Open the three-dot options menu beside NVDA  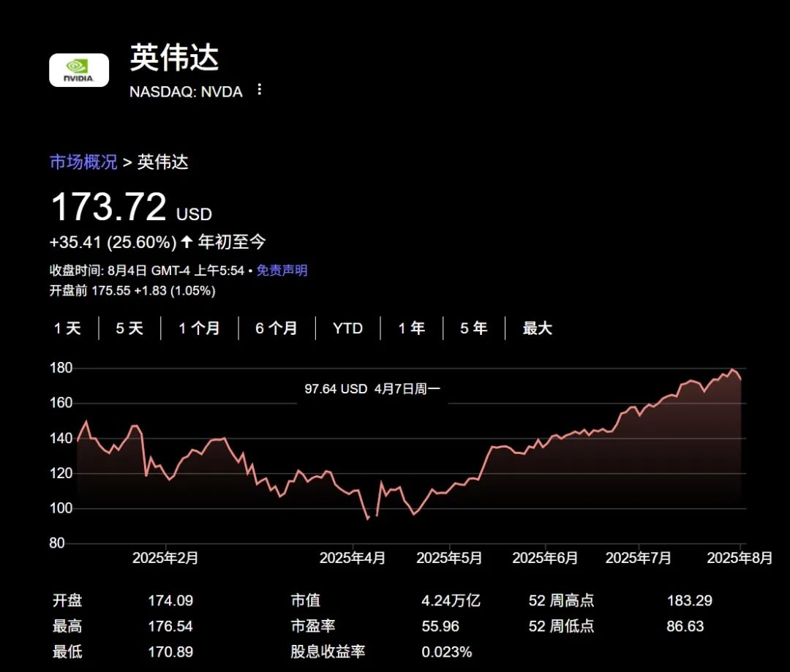(260, 89)
